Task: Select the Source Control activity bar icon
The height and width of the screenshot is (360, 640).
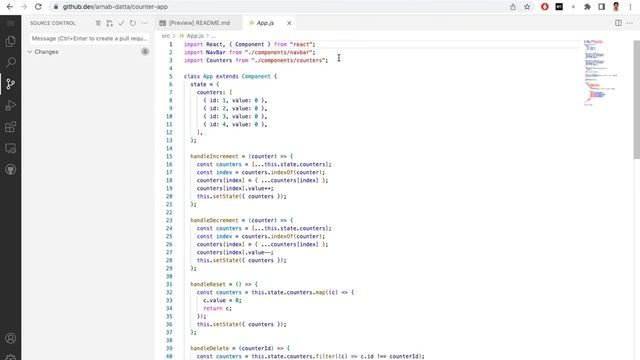Action: 11,84
